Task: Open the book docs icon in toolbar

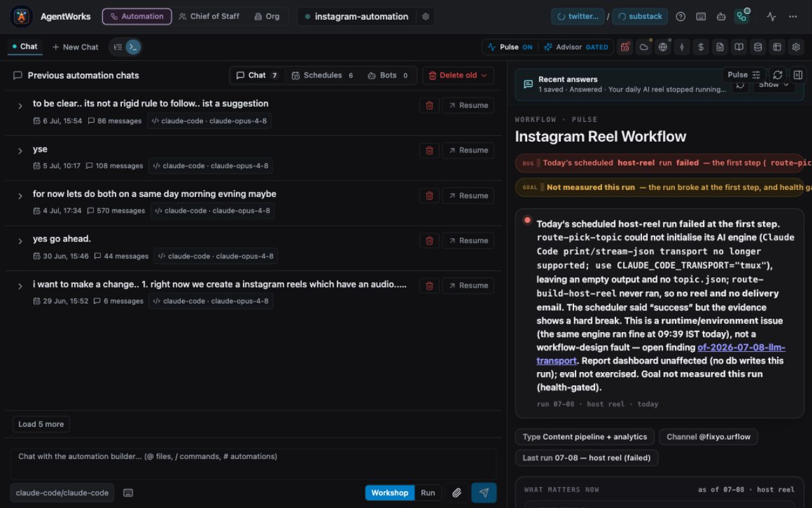Action: (739, 47)
